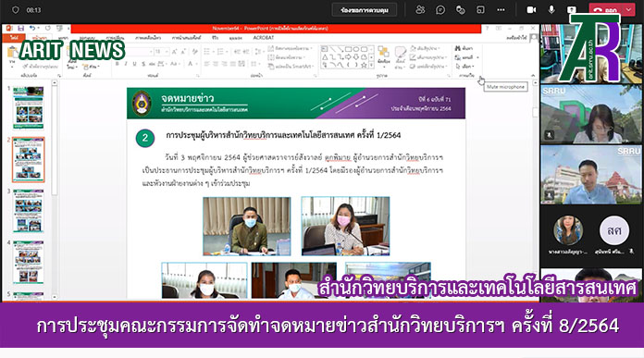Click the round SRRU emblem on the slide

(x=142, y=103)
